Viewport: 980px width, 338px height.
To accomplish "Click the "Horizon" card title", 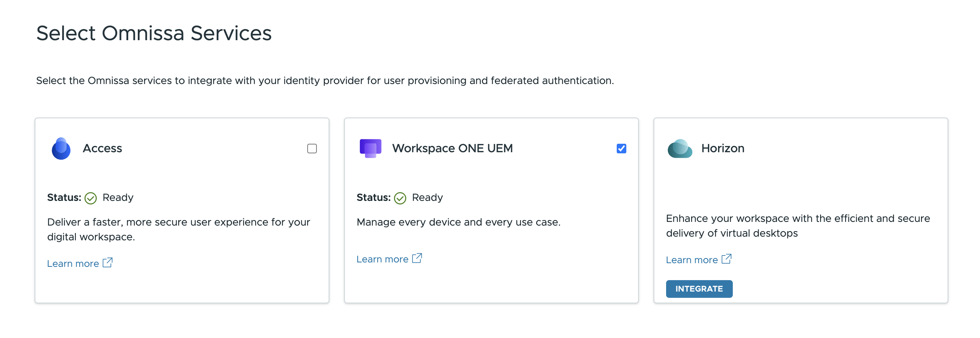I will click(723, 148).
